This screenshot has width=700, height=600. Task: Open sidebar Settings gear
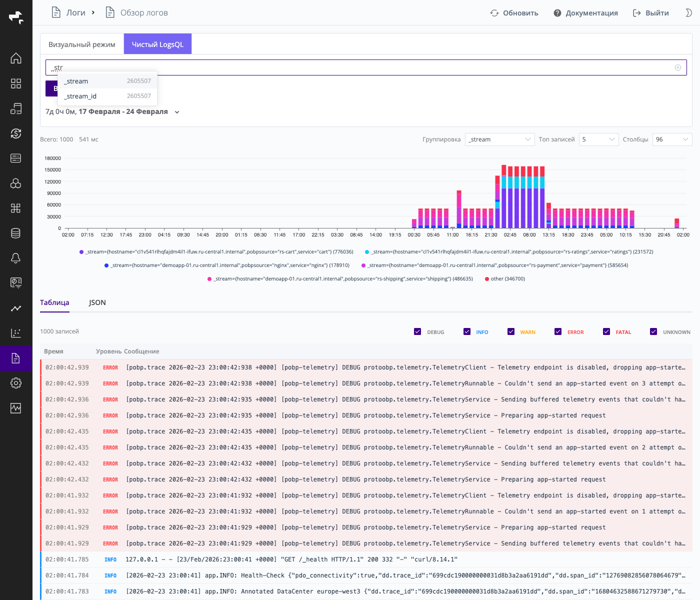coord(16,383)
